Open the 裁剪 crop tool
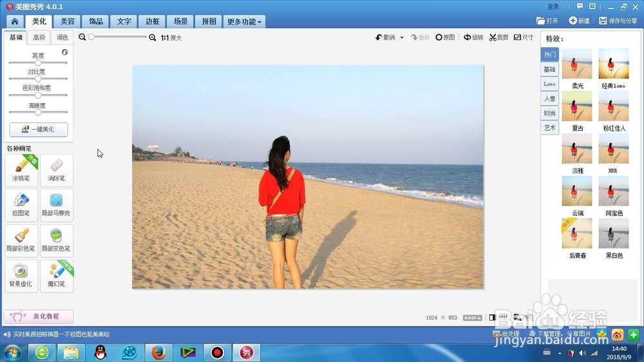This screenshot has height=362, width=644. [498, 37]
